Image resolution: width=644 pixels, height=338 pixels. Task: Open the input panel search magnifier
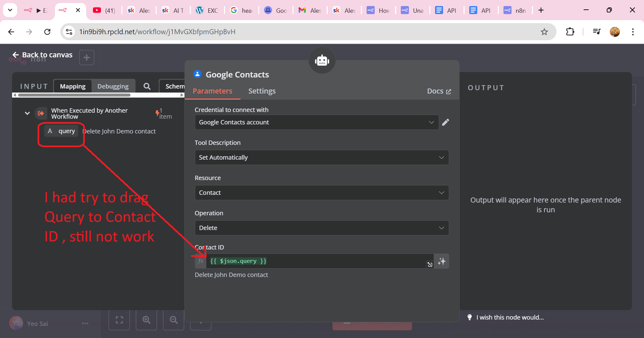(147, 86)
